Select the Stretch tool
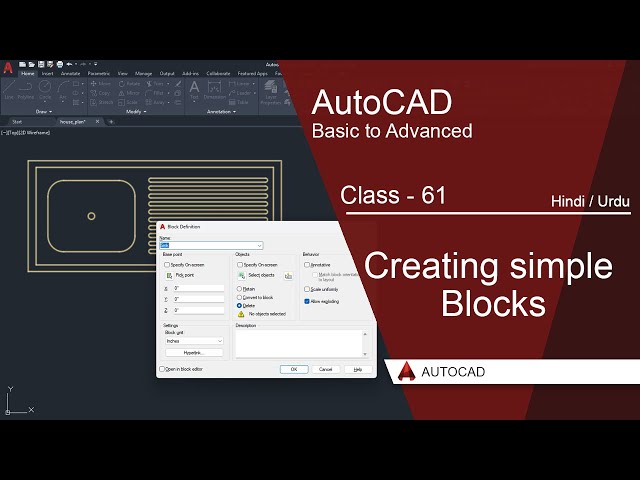Screen dimensions: 640x480 [102, 102]
